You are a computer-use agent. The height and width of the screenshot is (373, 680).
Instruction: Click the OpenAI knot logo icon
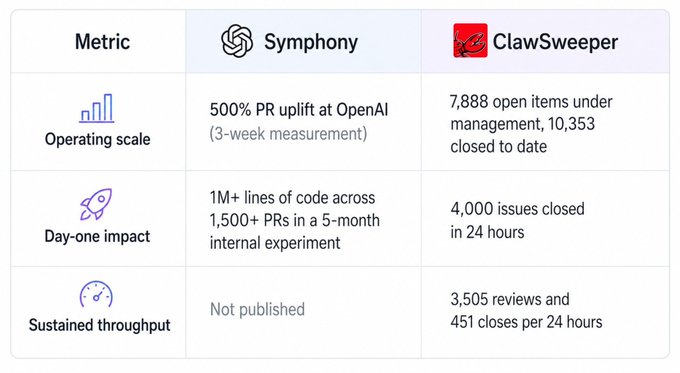click(x=237, y=41)
